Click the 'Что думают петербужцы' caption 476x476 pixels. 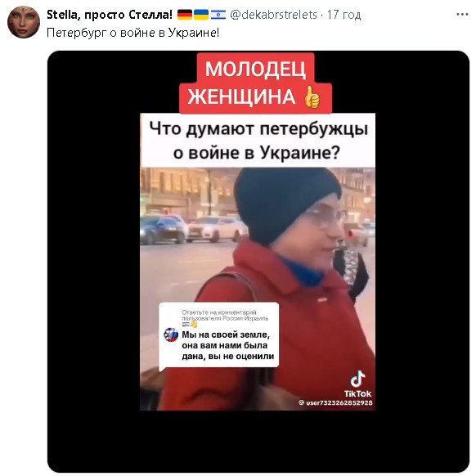[258, 128]
